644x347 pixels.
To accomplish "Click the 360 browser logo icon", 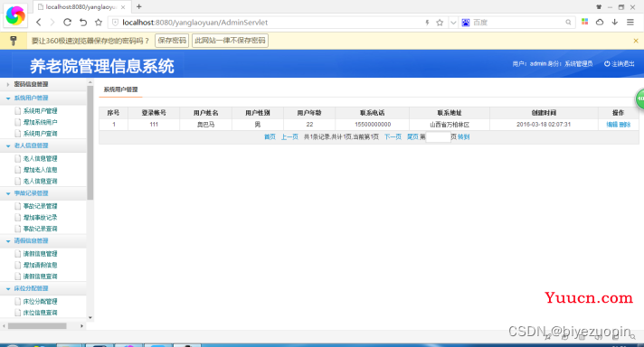I will (15, 15).
